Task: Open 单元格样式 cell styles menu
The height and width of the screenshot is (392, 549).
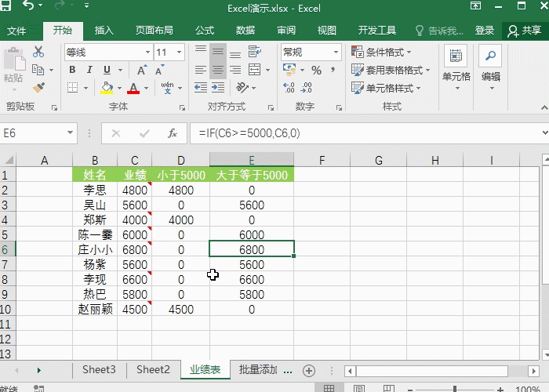Action: (386, 88)
